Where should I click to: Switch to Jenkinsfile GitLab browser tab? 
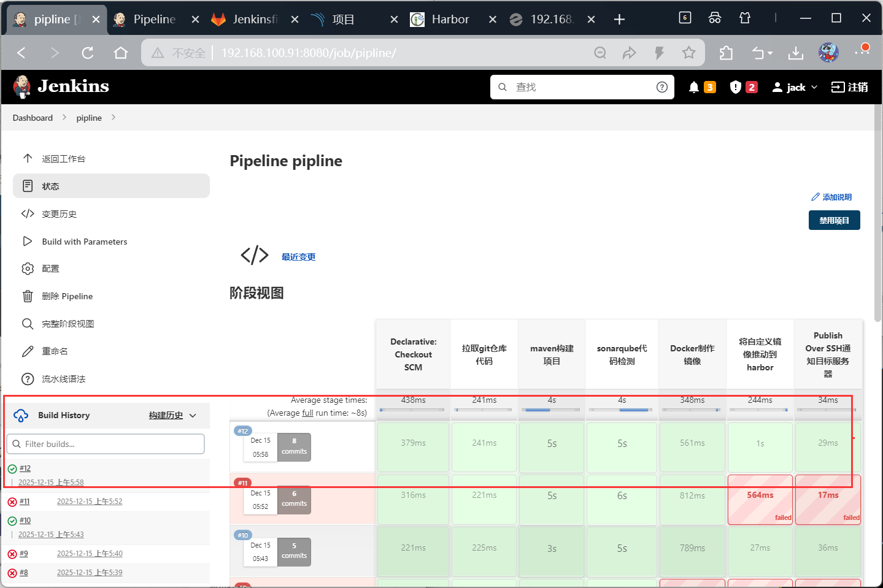[255, 20]
